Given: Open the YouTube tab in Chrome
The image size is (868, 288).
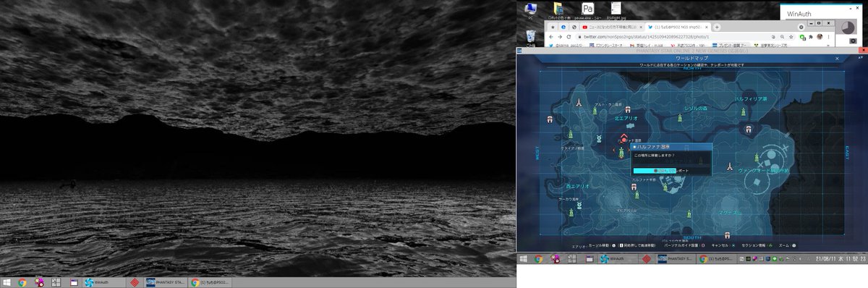Looking at the screenshot, I should pos(611,27).
